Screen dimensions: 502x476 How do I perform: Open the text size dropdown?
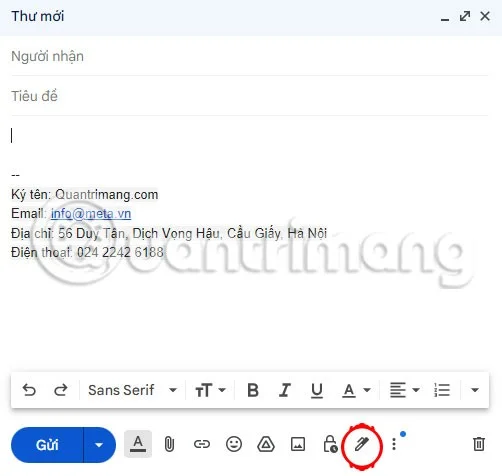click(x=210, y=390)
